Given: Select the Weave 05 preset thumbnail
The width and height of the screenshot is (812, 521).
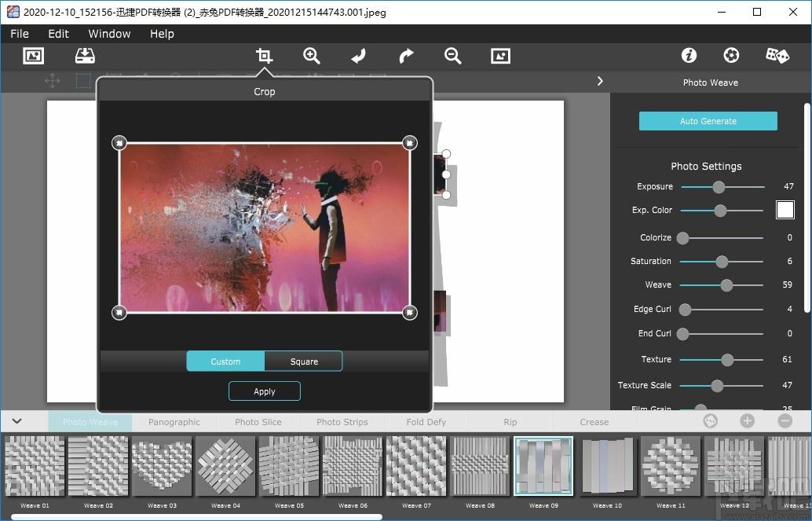Looking at the screenshot, I should [x=289, y=466].
